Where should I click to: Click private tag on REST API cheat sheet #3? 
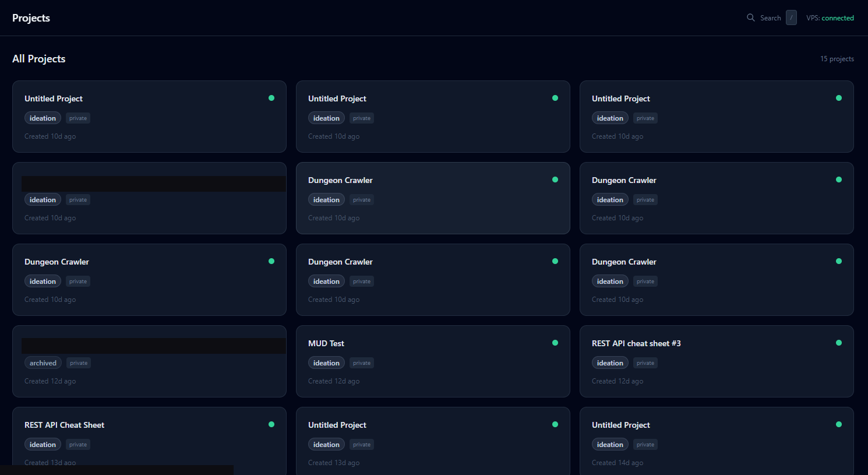[645, 363]
